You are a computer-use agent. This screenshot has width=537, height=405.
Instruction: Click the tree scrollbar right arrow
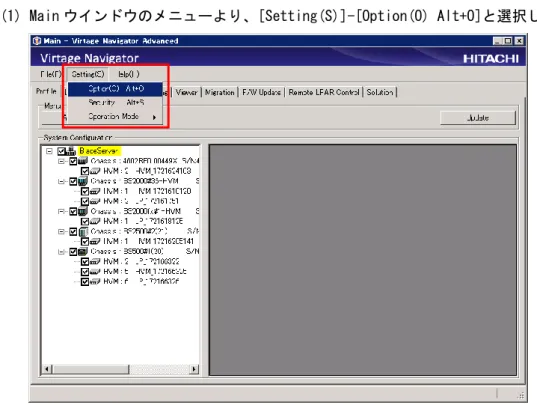point(194,369)
